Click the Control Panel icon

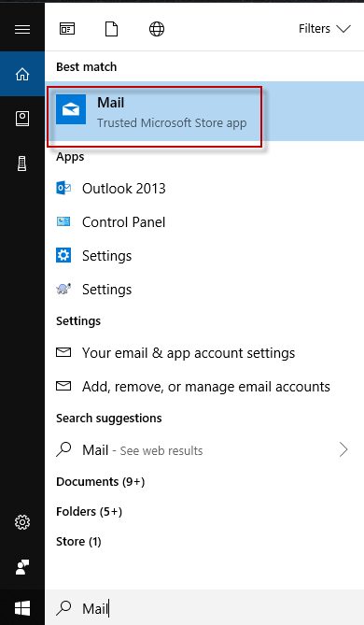click(x=63, y=221)
